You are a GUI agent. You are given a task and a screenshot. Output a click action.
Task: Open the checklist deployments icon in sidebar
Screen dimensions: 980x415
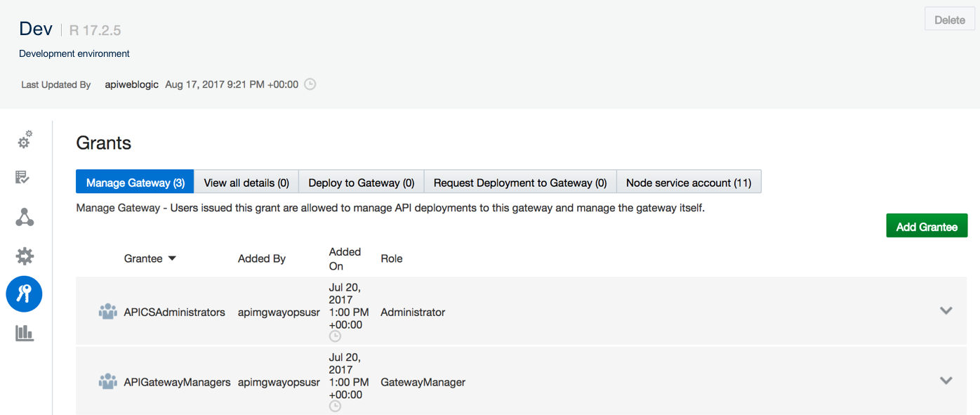(x=22, y=178)
